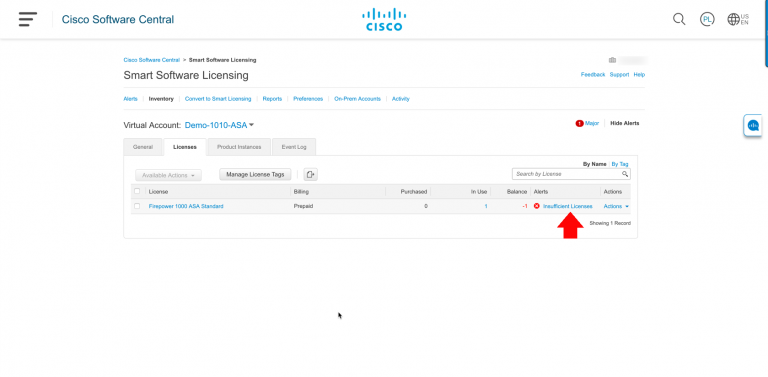Go to On-Prem Accounts

pos(358,98)
